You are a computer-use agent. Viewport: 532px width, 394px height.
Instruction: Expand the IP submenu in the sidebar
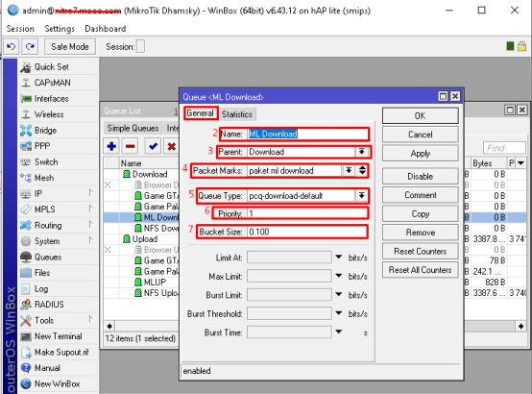click(90, 193)
